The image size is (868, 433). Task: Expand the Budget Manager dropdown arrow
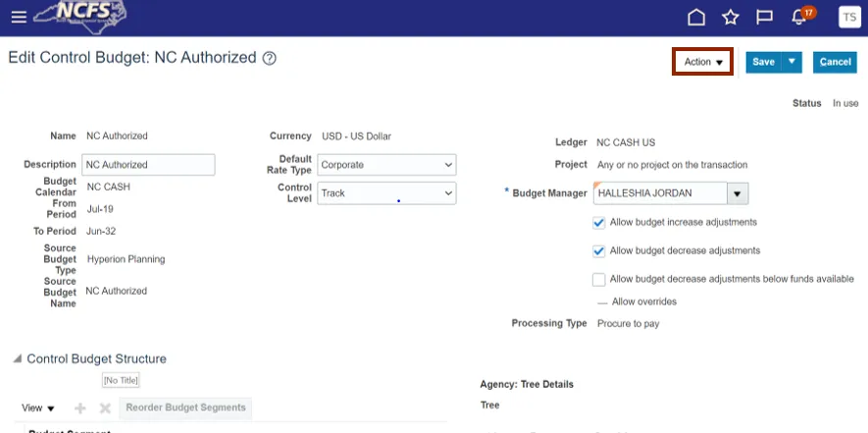[739, 193]
